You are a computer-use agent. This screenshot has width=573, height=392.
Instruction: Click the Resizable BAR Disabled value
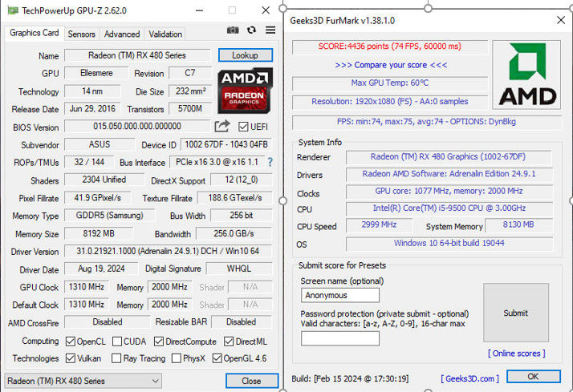(242, 322)
